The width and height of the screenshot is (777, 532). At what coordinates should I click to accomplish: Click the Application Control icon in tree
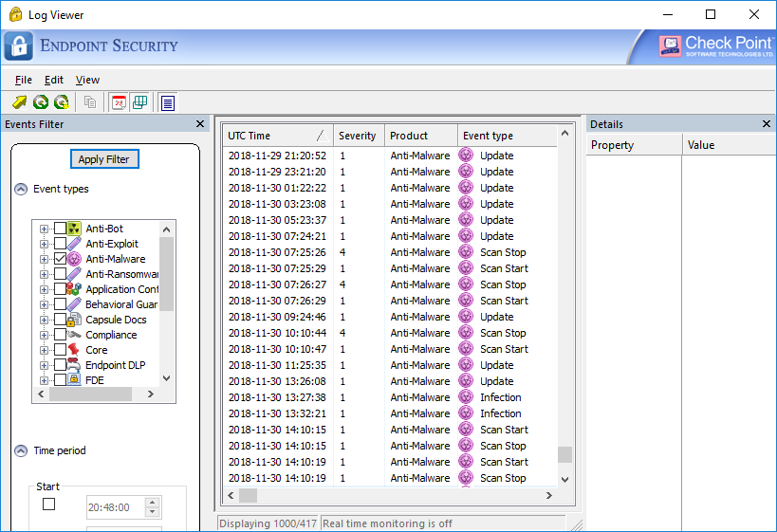[74, 289]
